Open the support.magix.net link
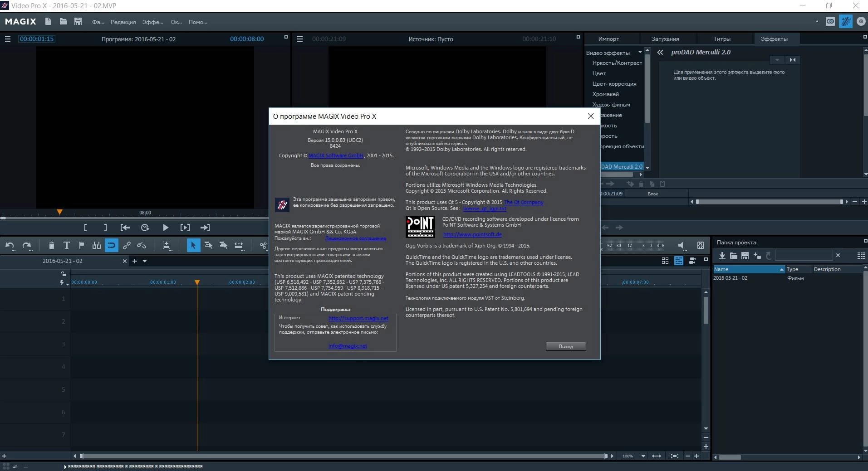 tap(358, 318)
